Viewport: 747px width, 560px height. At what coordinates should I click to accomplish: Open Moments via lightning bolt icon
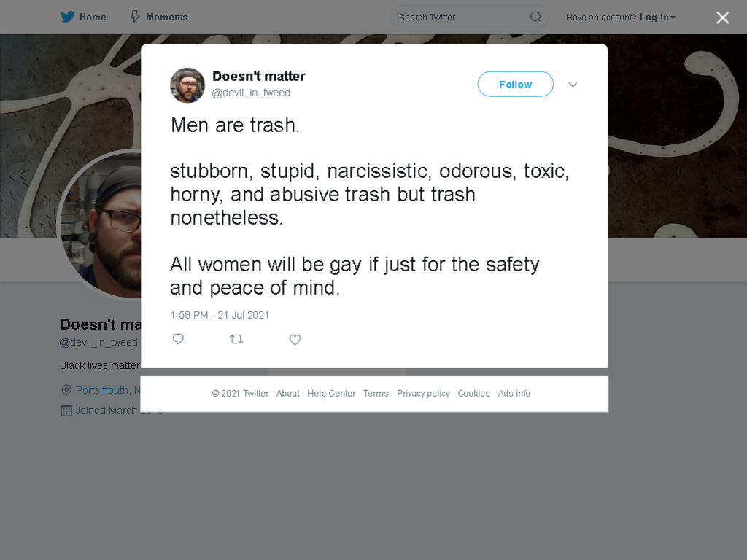[x=135, y=17]
